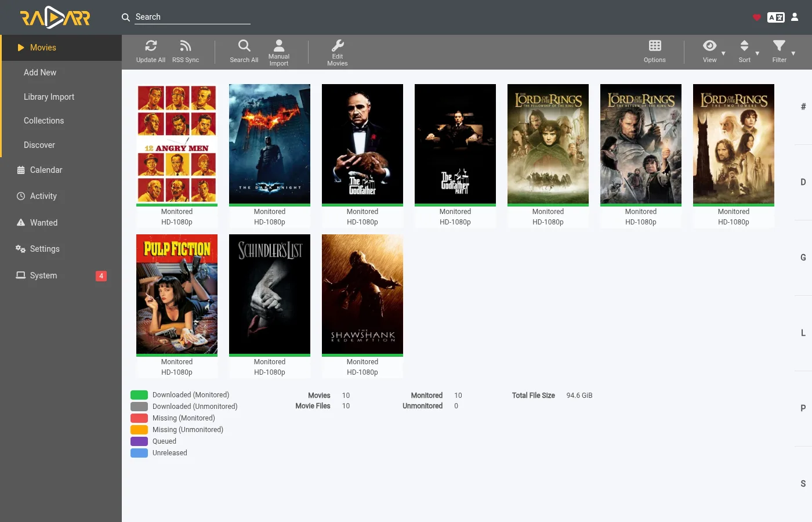Open The Dark Knight poster

tap(270, 144)
